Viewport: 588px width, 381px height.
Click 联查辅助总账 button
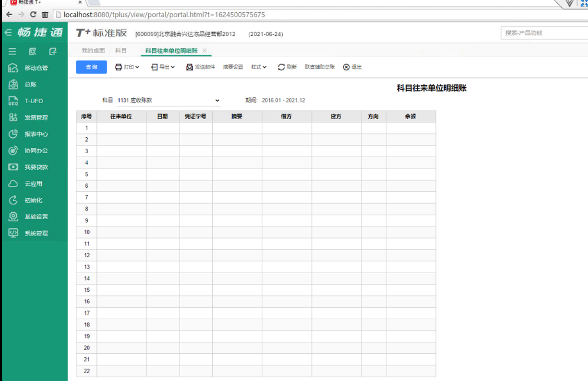point(320,67)
